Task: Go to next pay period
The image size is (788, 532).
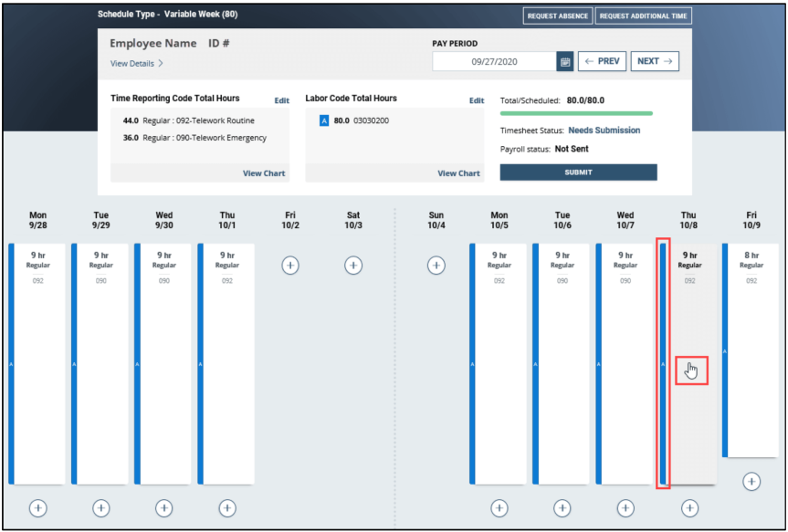Action: (x=655, y=61)
